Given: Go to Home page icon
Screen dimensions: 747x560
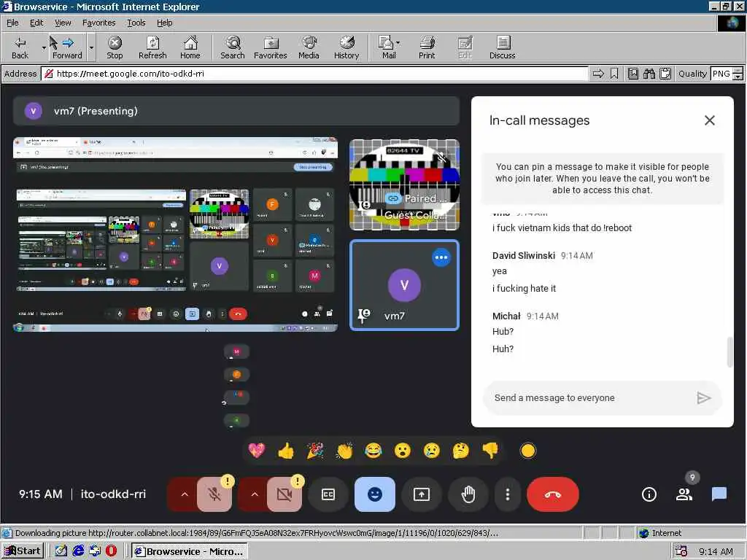Looking at the screenshot, I should (190, 47).
